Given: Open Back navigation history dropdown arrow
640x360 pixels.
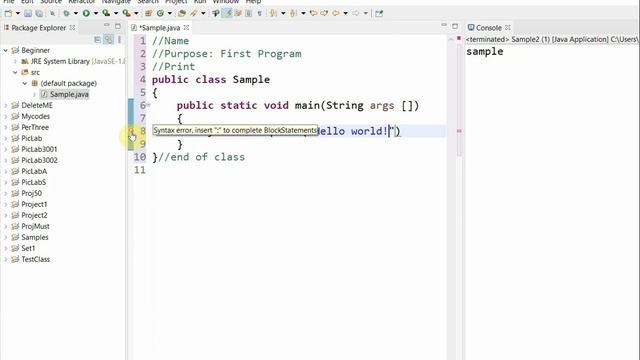Looking at the screenshot, I should (345, 13).
